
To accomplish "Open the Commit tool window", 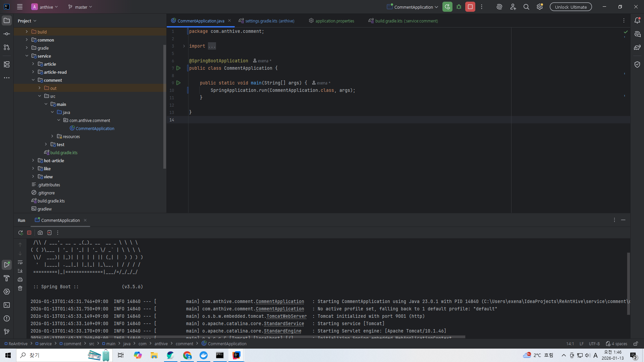I will click(x=6, y=34).
